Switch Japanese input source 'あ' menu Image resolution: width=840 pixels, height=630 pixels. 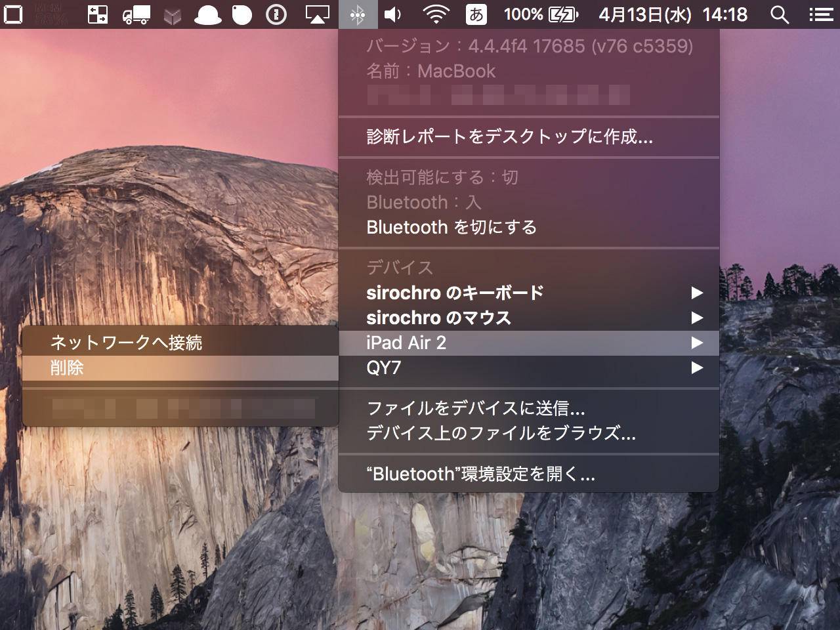[x=476, y=14]
